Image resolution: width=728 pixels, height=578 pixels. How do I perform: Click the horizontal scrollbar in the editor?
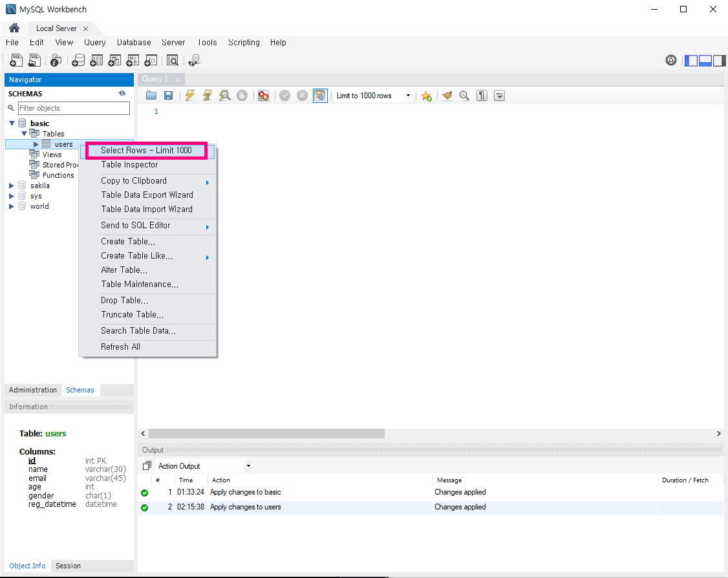[x=266, y=434]
